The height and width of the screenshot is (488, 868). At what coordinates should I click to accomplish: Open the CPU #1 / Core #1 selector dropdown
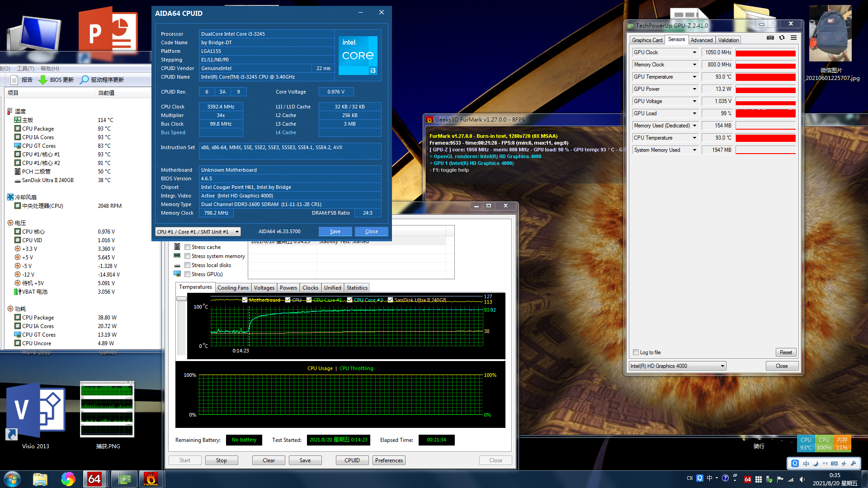tap(198, 232)
